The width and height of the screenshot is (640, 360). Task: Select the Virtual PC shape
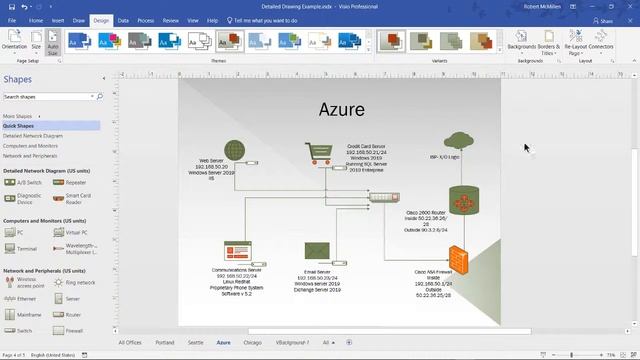click(x=70, y=233)
